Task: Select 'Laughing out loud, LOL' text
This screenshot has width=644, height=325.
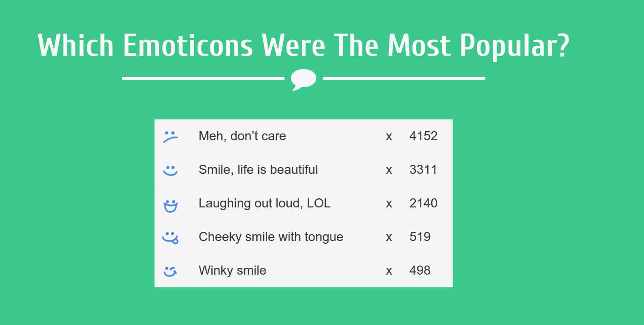Action: 265,203
